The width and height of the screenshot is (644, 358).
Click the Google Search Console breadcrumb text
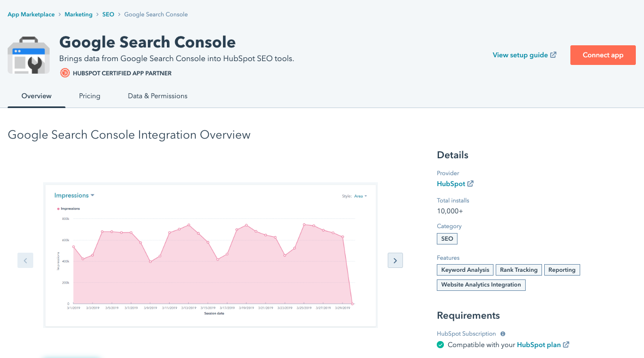coord(155,14)
